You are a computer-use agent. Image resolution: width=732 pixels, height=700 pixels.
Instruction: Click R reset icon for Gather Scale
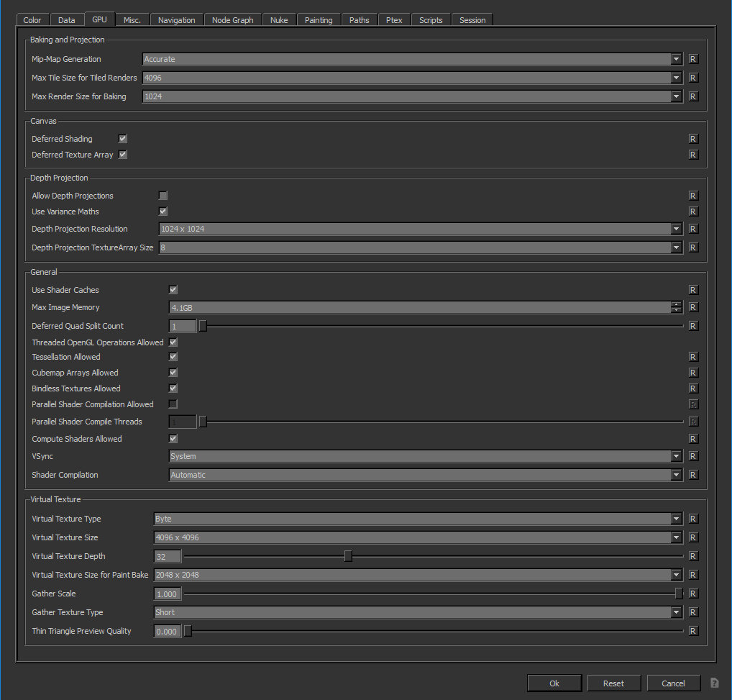[693, 594]
